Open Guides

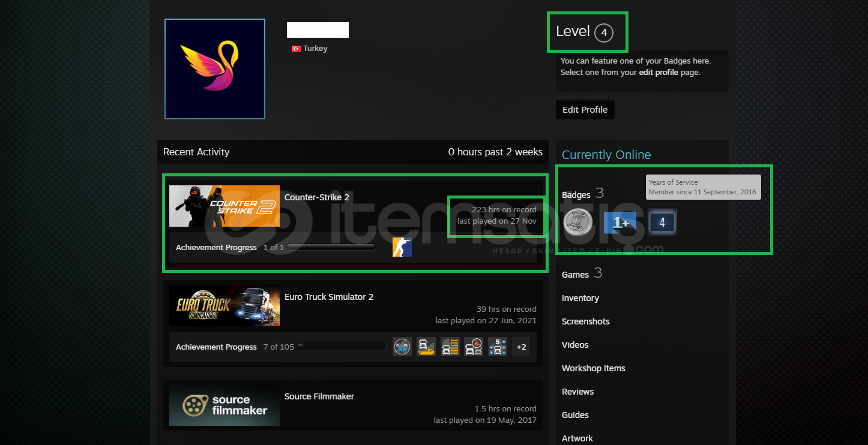575,415
